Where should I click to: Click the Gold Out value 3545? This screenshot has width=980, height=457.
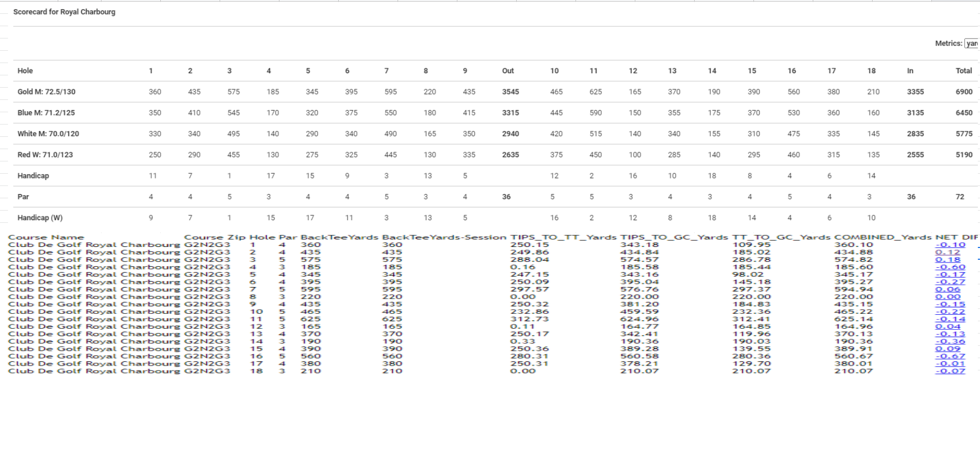510,92
